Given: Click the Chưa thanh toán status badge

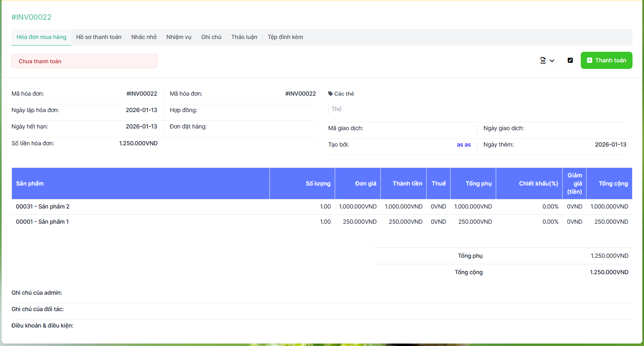Looking at the screenshot, I should pyautogui.click(x=84, y=61).
